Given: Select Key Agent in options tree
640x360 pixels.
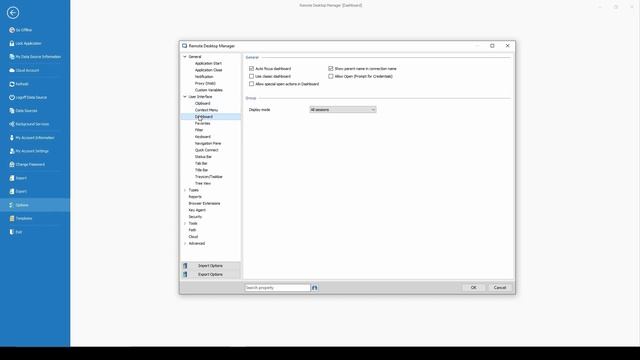Looking at the screenshot, I should tap(197, 210).
